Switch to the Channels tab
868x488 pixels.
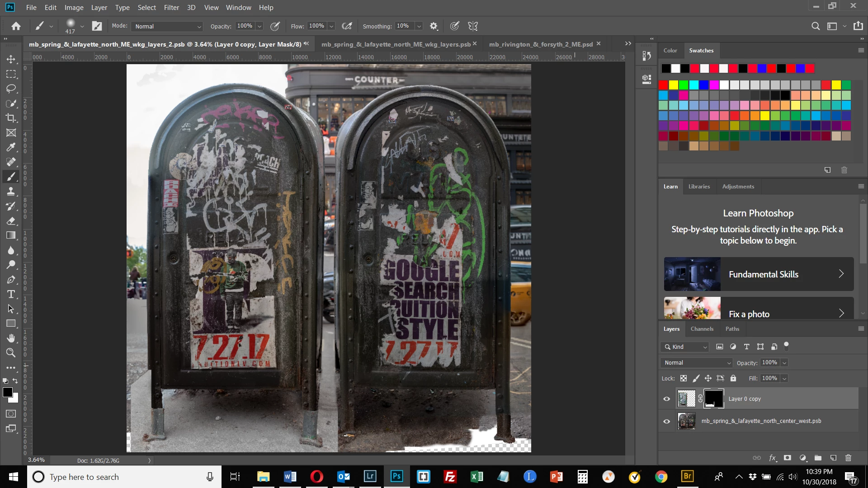coord(702,329)
